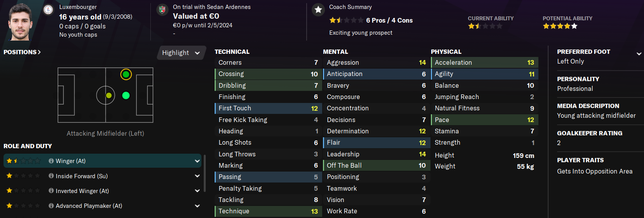This screenshot has width=644, height=218.
Task: Click the player's portrait photo
Action: pos(21,22)
